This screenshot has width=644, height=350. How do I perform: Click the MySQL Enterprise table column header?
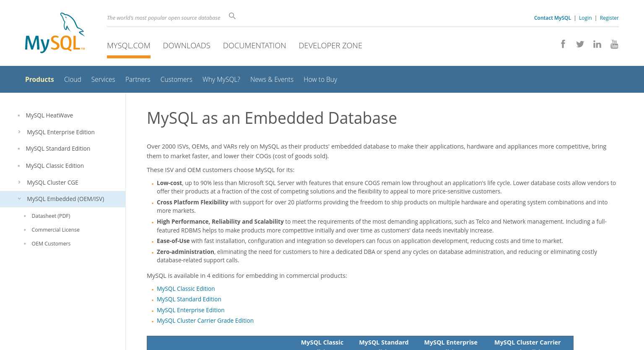451,343
